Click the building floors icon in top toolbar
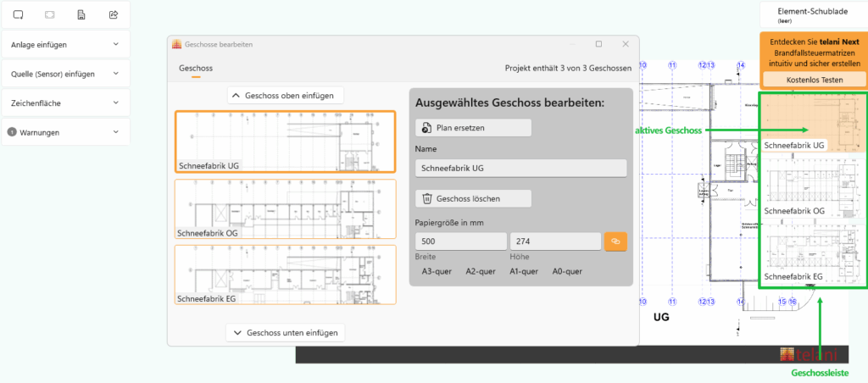 [81, 14]
